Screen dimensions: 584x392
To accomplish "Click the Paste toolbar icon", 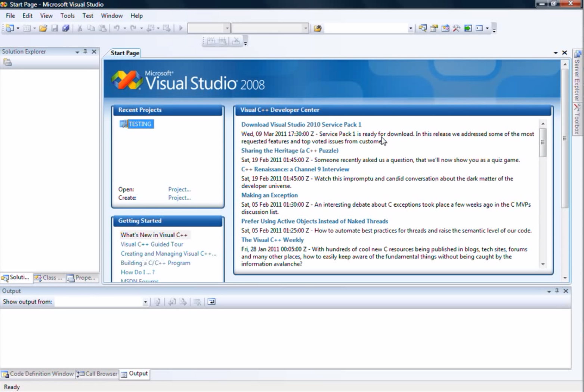I will [x=102, y=28].
